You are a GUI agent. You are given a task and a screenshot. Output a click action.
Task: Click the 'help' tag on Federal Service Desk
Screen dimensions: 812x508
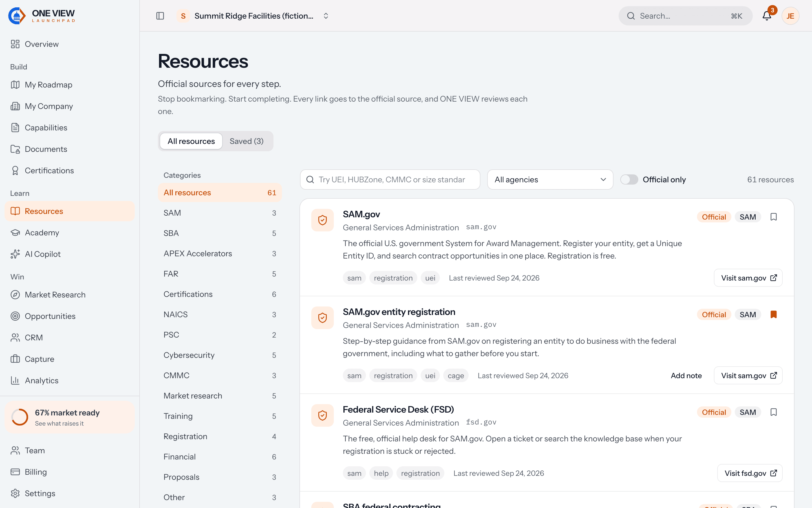pos(381,473)
